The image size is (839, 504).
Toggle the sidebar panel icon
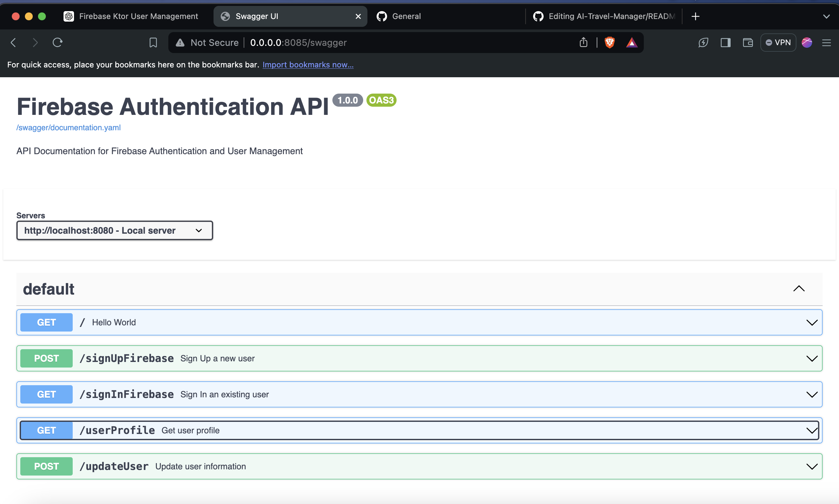click(725, 43)
